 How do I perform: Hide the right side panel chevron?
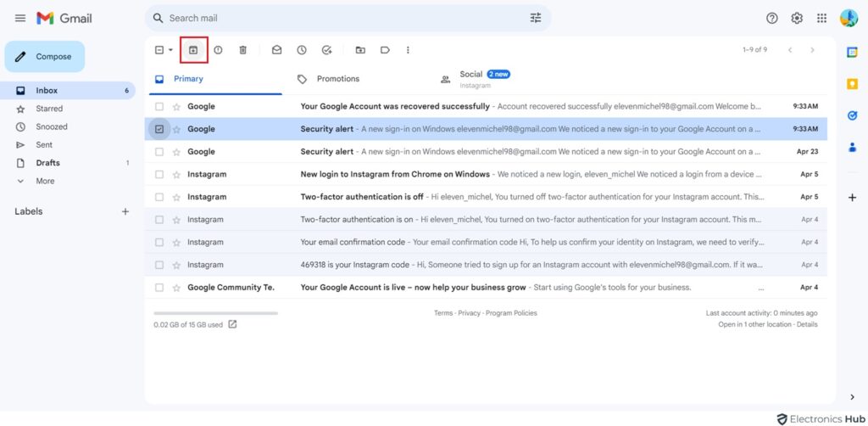pyautogui.click(x=852, y=396)
